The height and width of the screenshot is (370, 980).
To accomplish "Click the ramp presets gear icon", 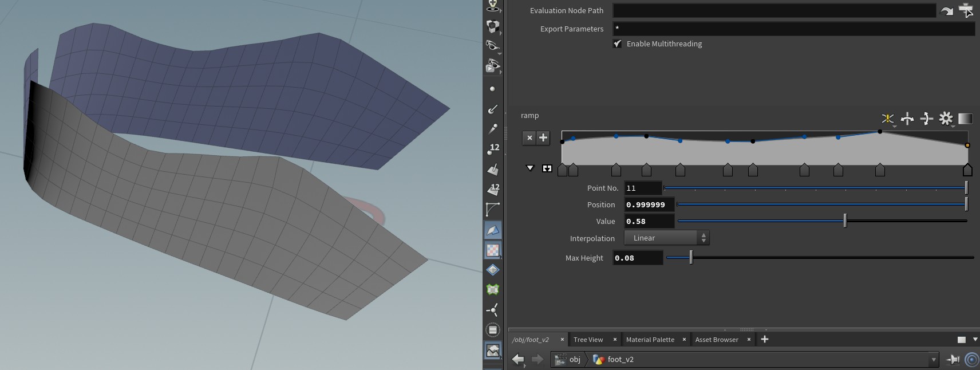I will click(946, 119).
